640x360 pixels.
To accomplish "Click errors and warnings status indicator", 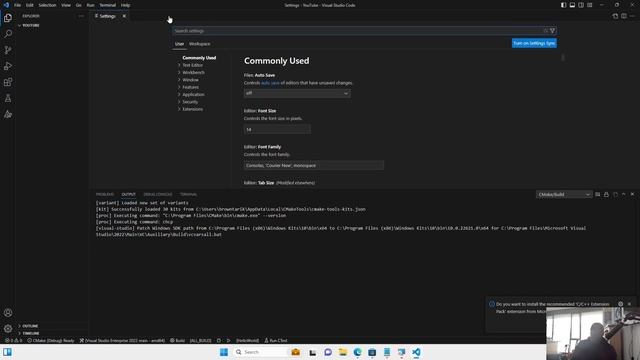I will 13,340.
